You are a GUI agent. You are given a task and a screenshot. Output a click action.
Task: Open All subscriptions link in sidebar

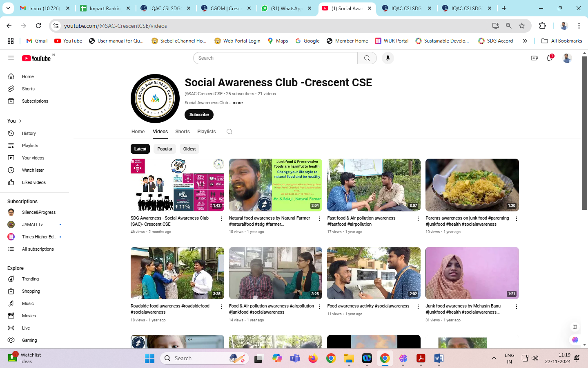point(38,249)
